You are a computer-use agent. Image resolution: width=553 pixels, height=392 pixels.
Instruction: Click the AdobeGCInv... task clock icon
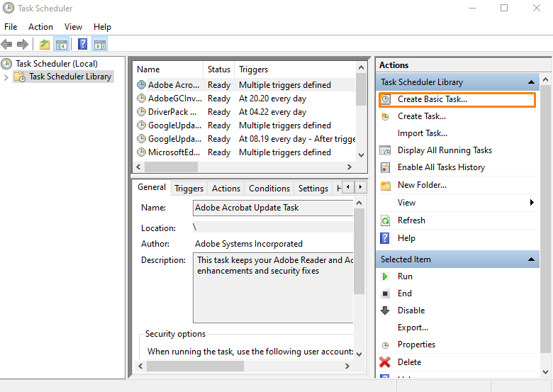(x=141, y=99)
